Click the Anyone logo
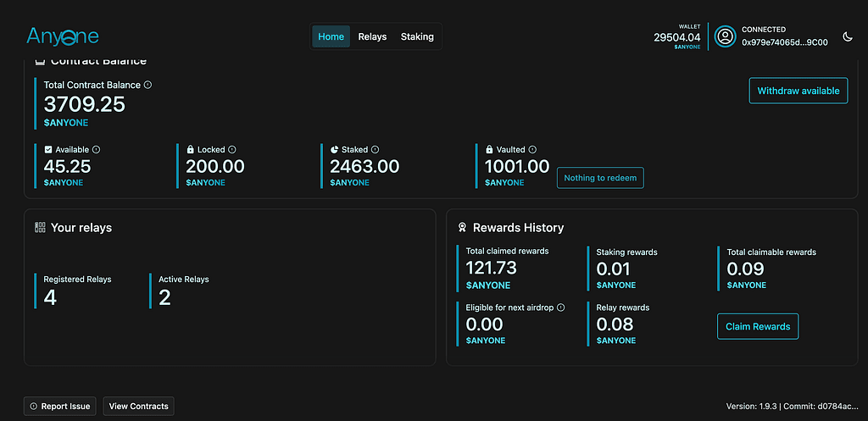868x421 pixels. 63,36
